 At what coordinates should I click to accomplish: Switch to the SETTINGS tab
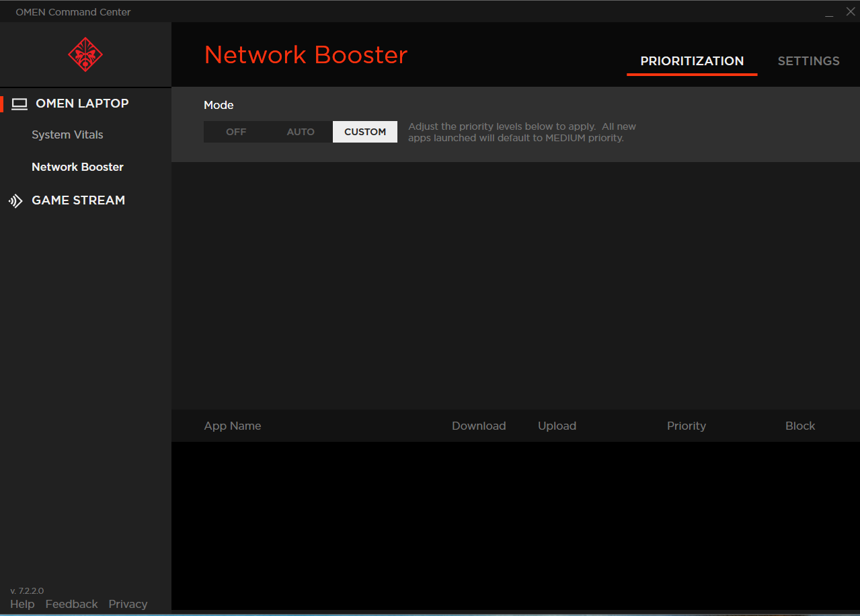[x=808, y=61]
